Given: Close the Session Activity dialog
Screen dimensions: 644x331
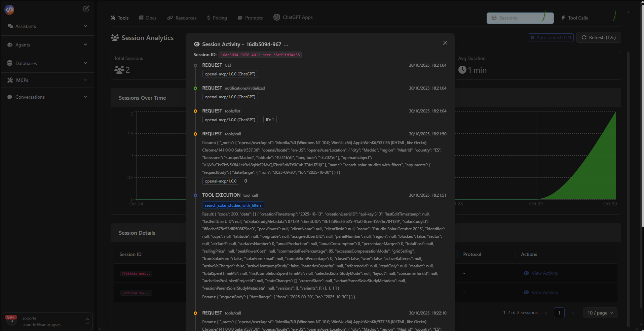Looking at the screenshot, I should click(x=445, y=43).
